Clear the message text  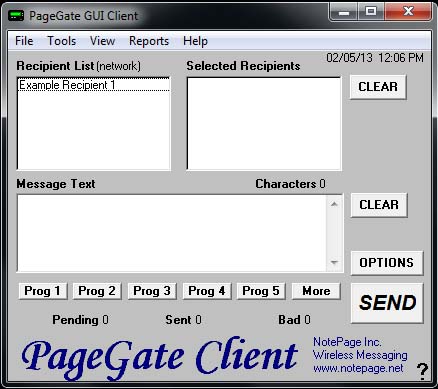[379, 205]
